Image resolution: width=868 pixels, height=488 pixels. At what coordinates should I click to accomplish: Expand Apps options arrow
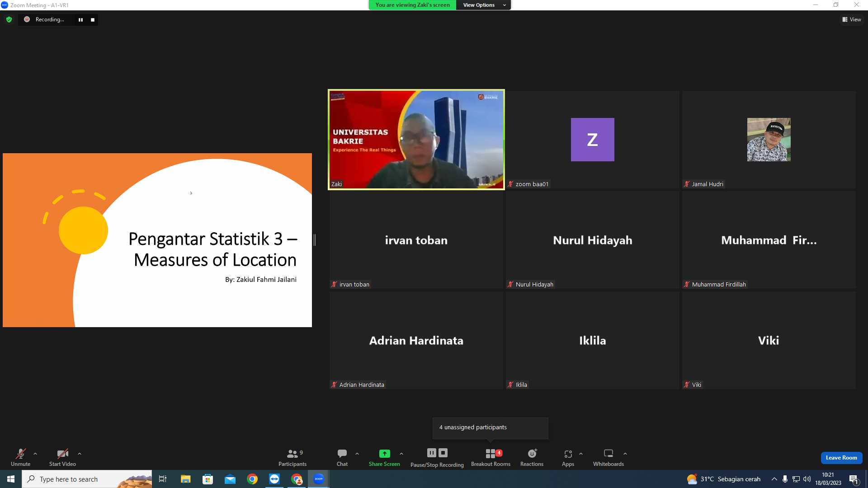point(581,454)
